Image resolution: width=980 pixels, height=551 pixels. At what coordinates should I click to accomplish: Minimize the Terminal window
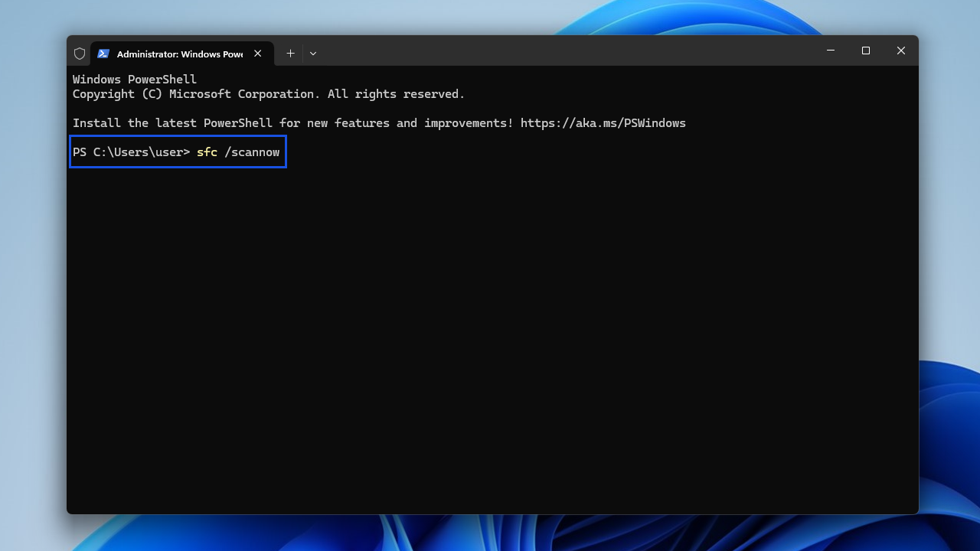[x=831, y=51]
